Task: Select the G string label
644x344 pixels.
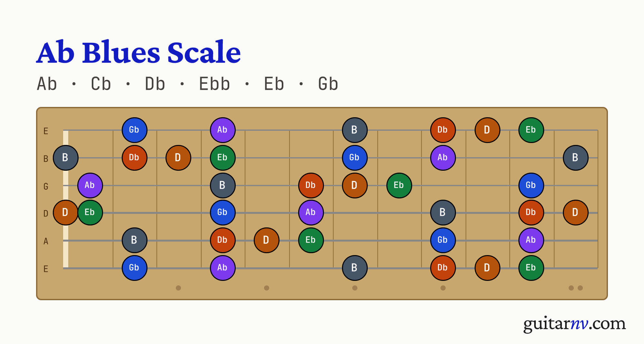Action: click(46, 186)
